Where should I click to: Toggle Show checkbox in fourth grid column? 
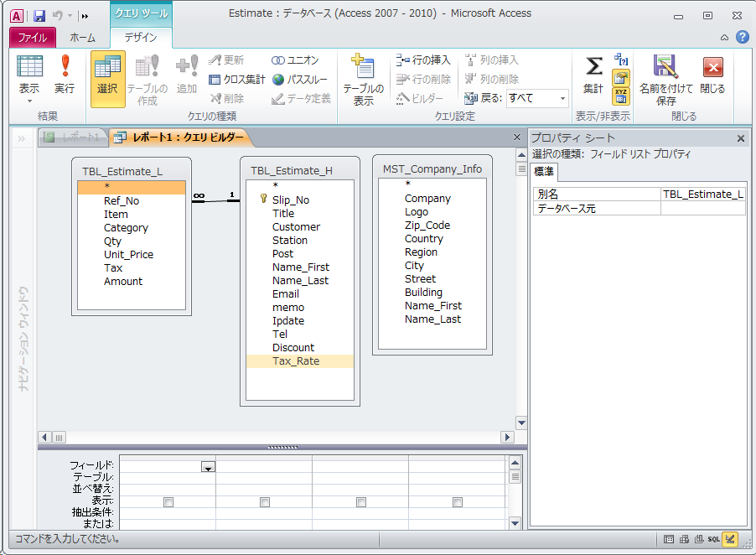pos(458,502)
